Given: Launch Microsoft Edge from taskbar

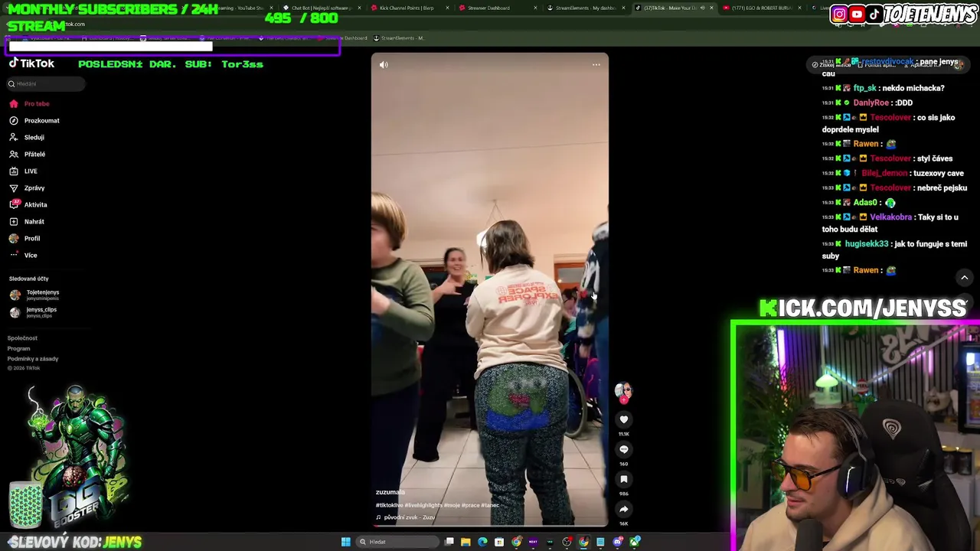Looking at the screenshot, I should pyautogui.click(x=482, y=542).
